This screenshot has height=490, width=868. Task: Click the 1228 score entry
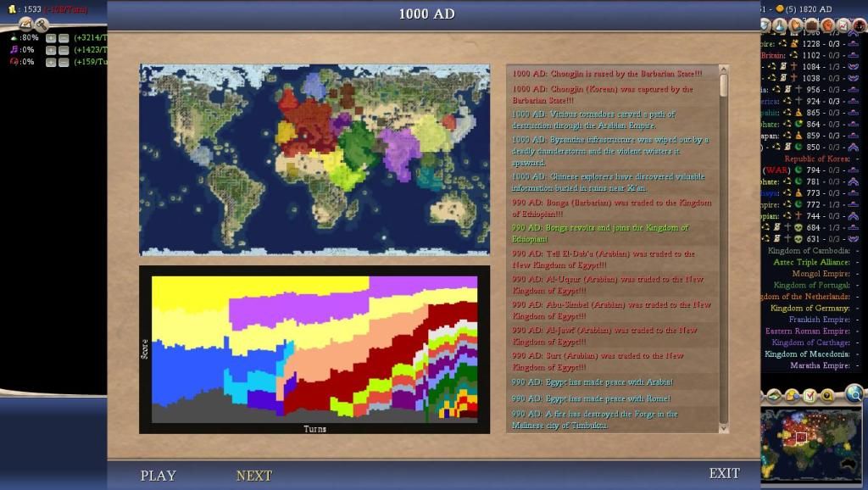pyautogui.click(x=811, y=44)
